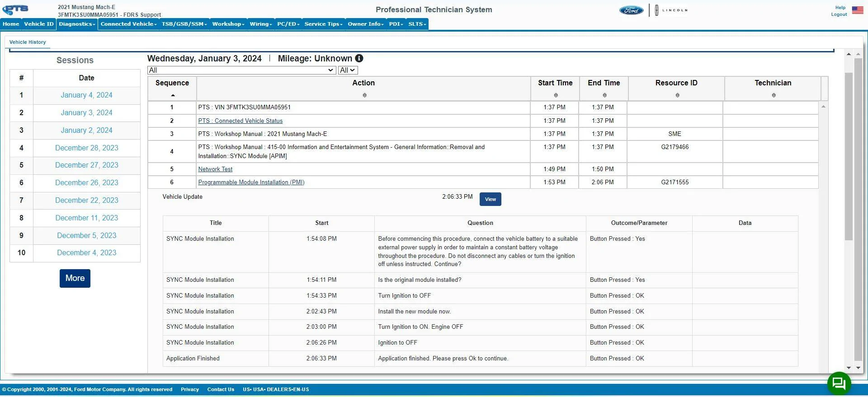868x397 pixels.
Task: Sort by Sequence column arrow
Action: pos(173,95)
